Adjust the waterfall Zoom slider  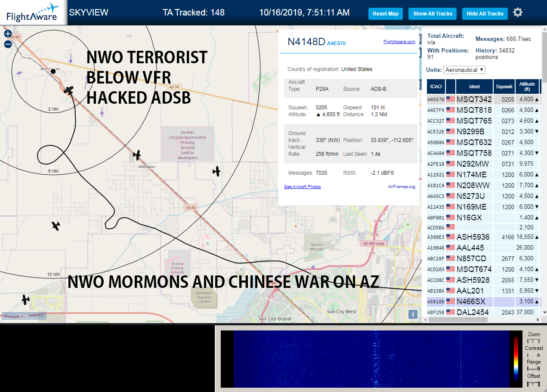coord(534,341)
